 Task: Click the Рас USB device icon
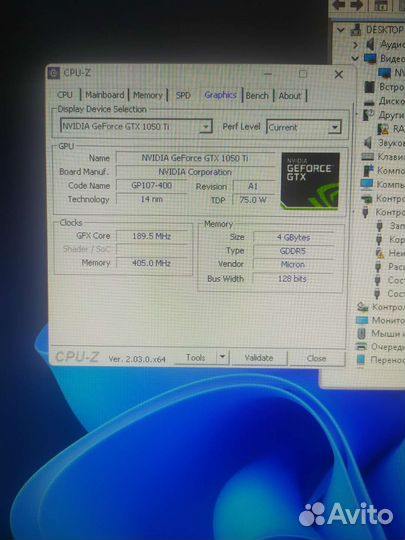pos(378,267)
